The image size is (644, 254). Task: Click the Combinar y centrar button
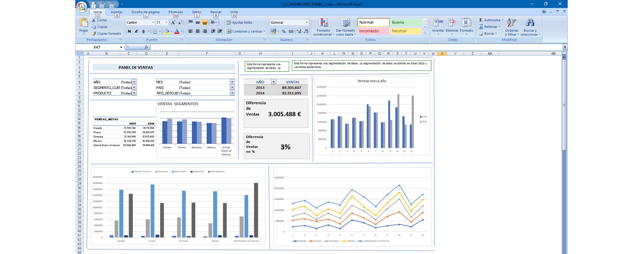pyautogui.click(x=244, y=31)
